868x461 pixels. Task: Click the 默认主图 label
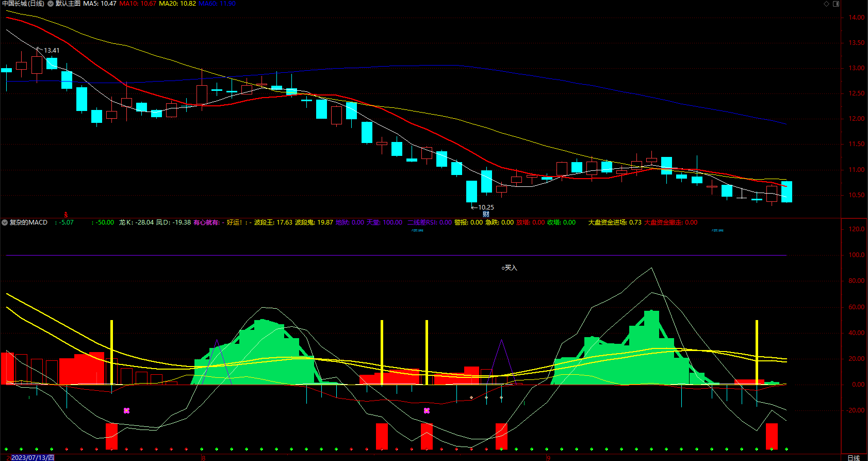point(68,4)
